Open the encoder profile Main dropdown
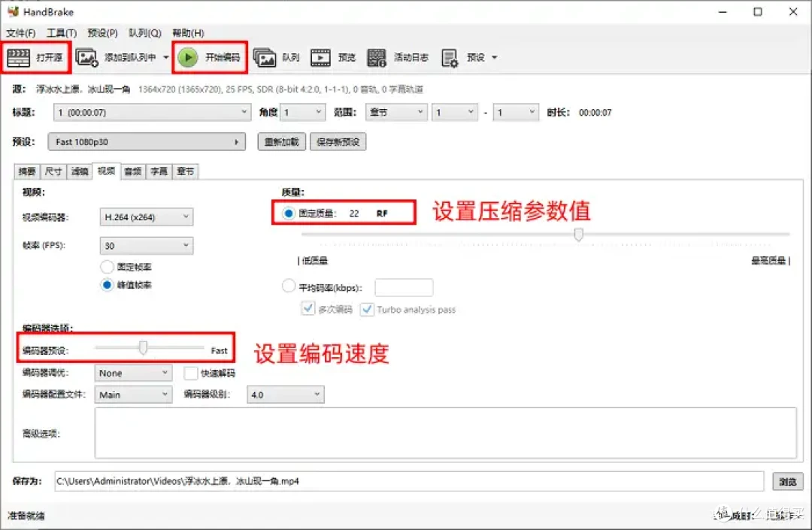812x530 pixels. [133, 395]
